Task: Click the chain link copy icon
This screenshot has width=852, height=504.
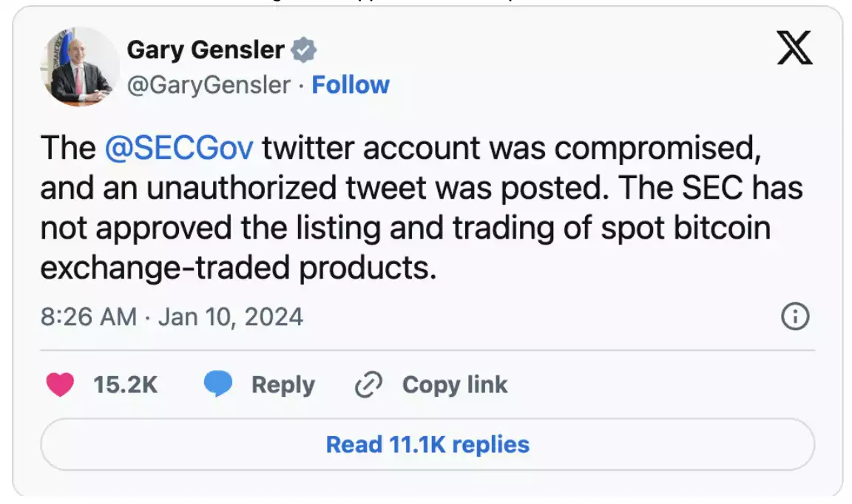Action: pyautogui.click(x=368, y=385)
